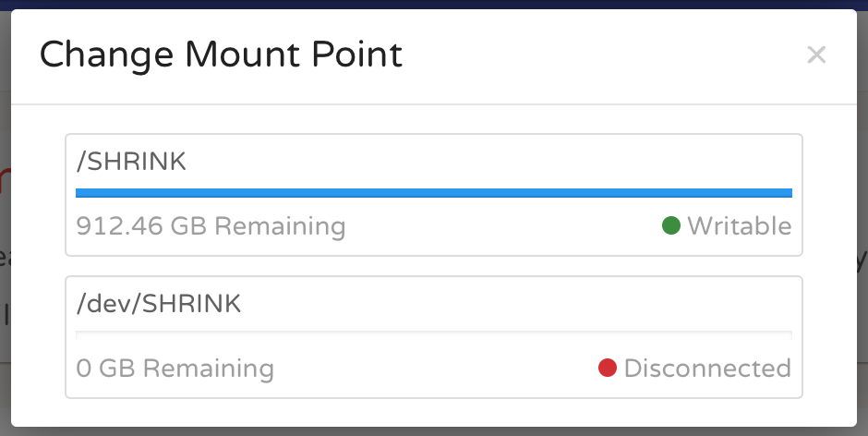This screenshot has height=436, width=868.
Task: Click the gap between the two mount cards
Action: point(433,266)
